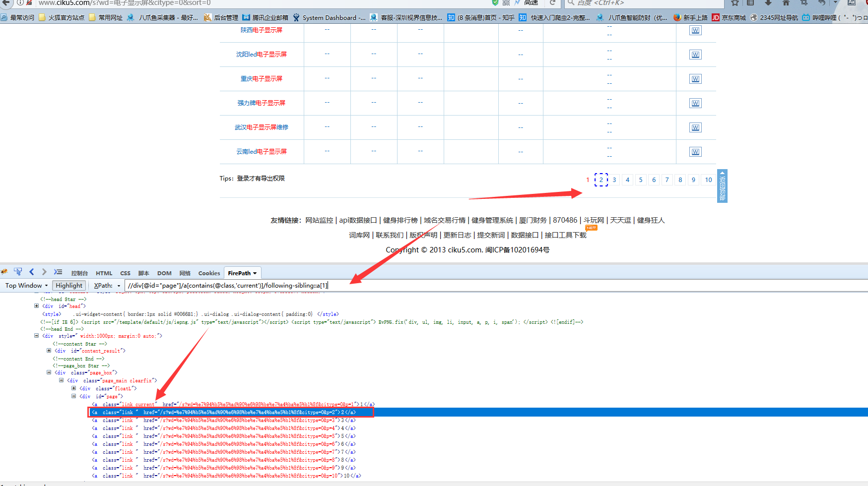Switch to the HTML tab
This screenshot has width=868, height=486.
coord(104,273)
